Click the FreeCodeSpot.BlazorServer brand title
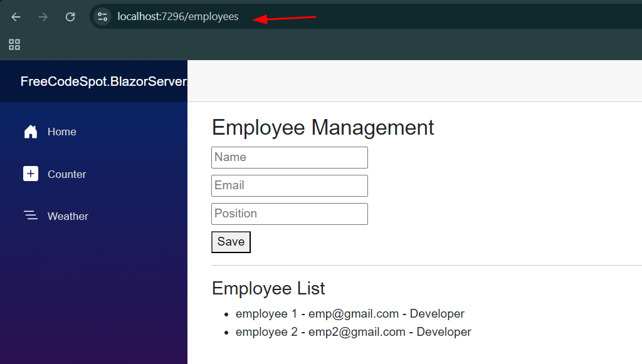The image size is (642, 364). (x=103, y=81)
